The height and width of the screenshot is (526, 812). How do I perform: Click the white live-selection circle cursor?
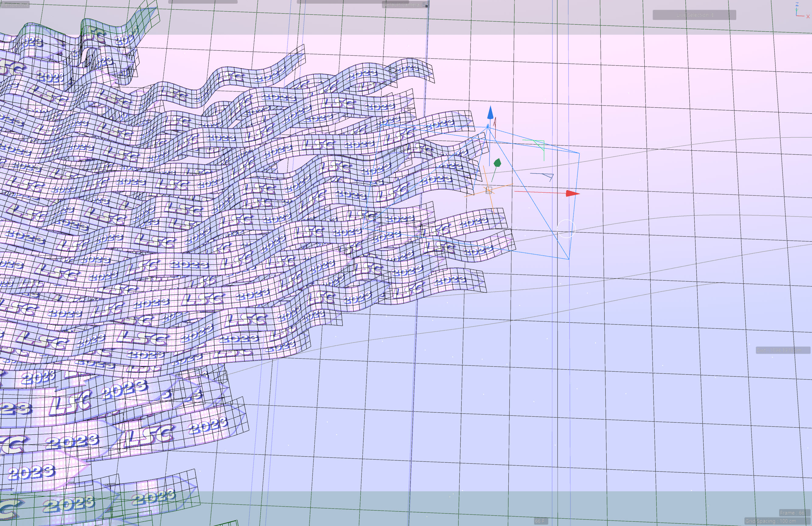click(566, 229)
